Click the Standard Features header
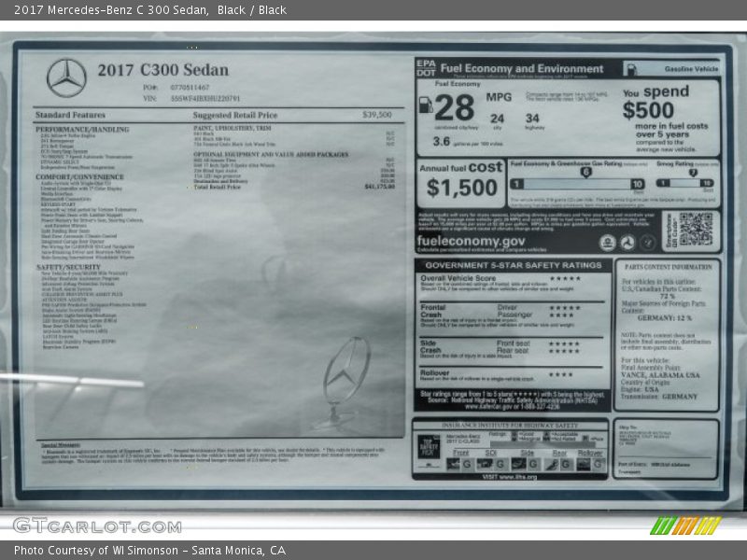Screen dimensions: 747x560 click(70, 115)
